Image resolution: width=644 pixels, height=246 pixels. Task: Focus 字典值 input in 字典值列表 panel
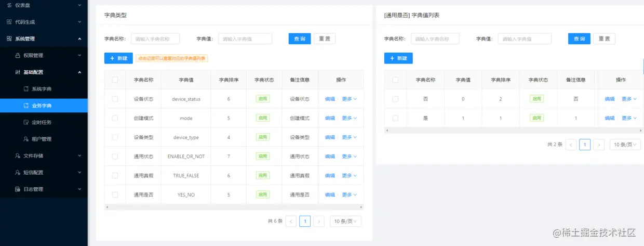click(525, 38)
